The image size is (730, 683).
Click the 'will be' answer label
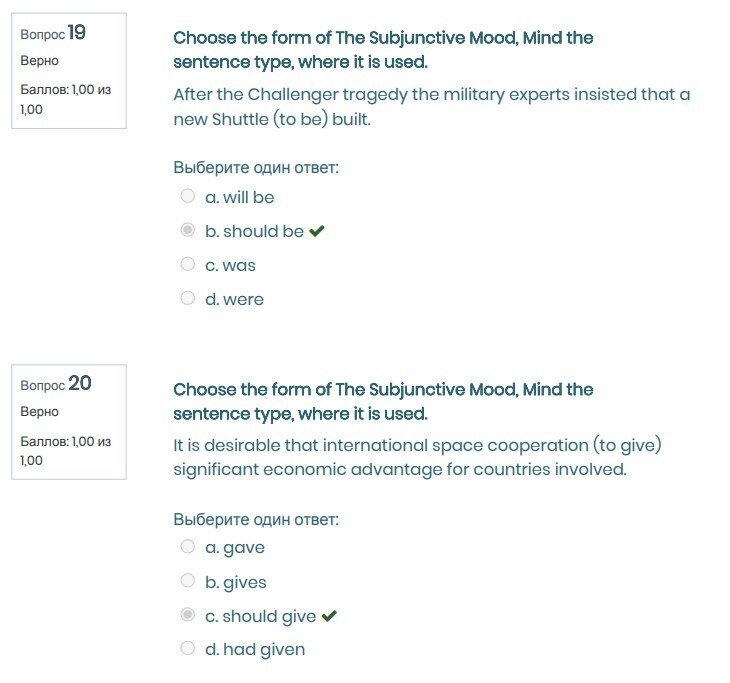[248, 197]
